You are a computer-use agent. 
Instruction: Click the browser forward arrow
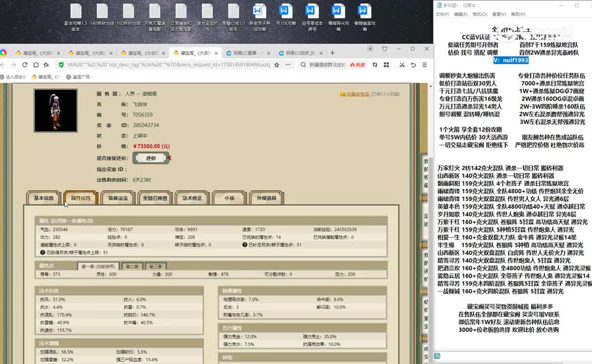pos(14,65)
